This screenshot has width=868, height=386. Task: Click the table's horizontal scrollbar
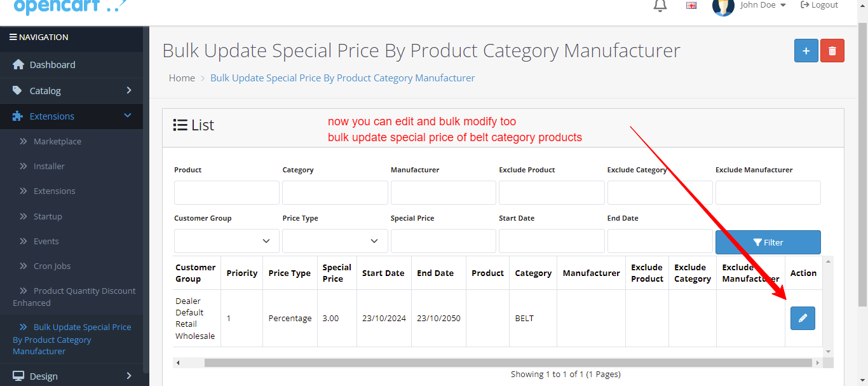508,362
